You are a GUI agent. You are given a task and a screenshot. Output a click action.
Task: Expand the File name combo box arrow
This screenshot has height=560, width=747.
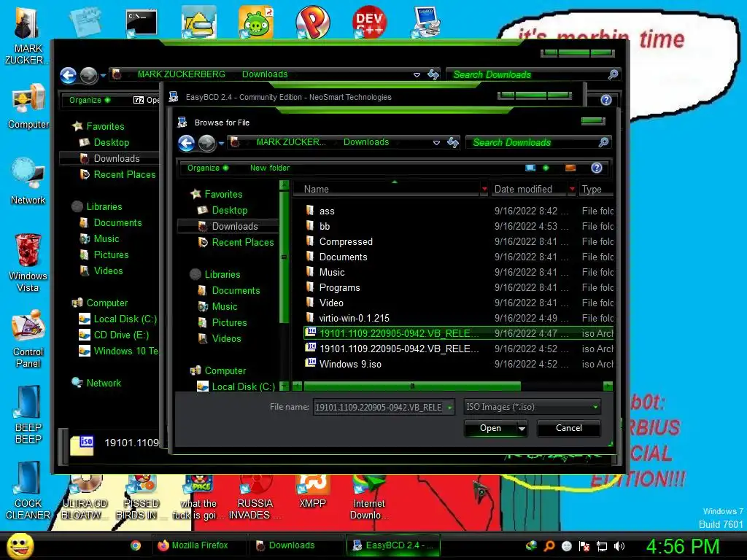point(449,407)
